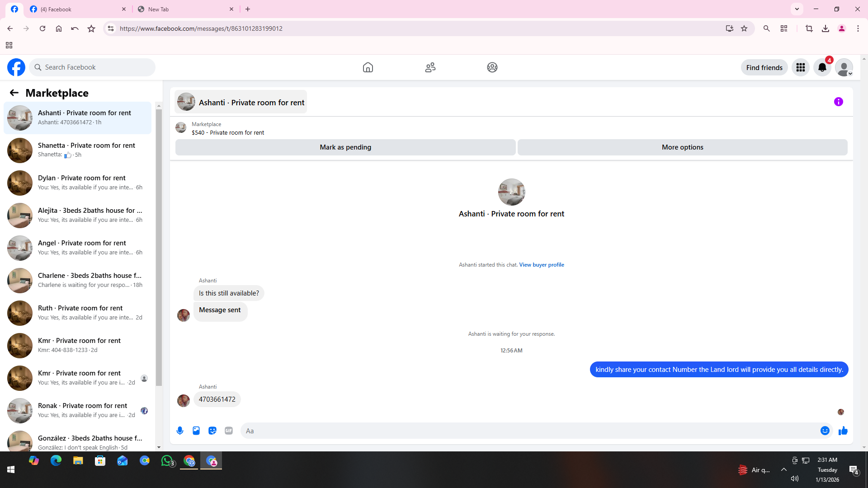Open the emoji picker in message box

(825, 431)
